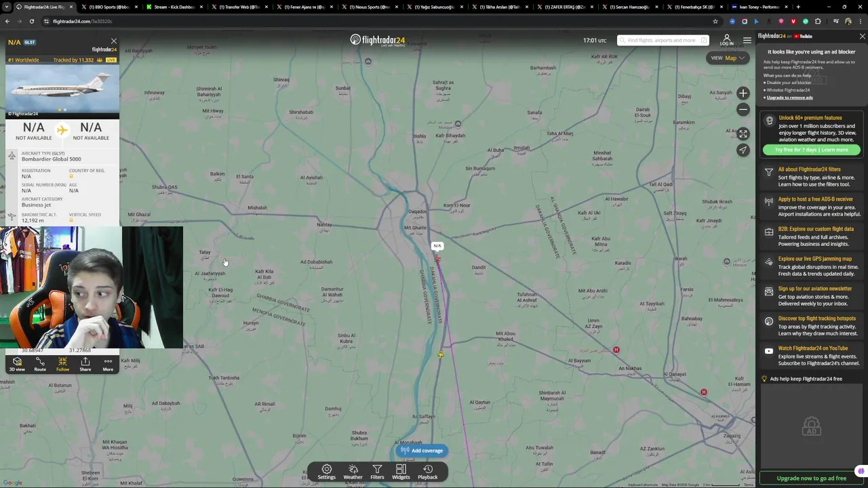Screen dimensions: 868x488
Task: Follow the selected aircraft
Action: click(62, 365)
